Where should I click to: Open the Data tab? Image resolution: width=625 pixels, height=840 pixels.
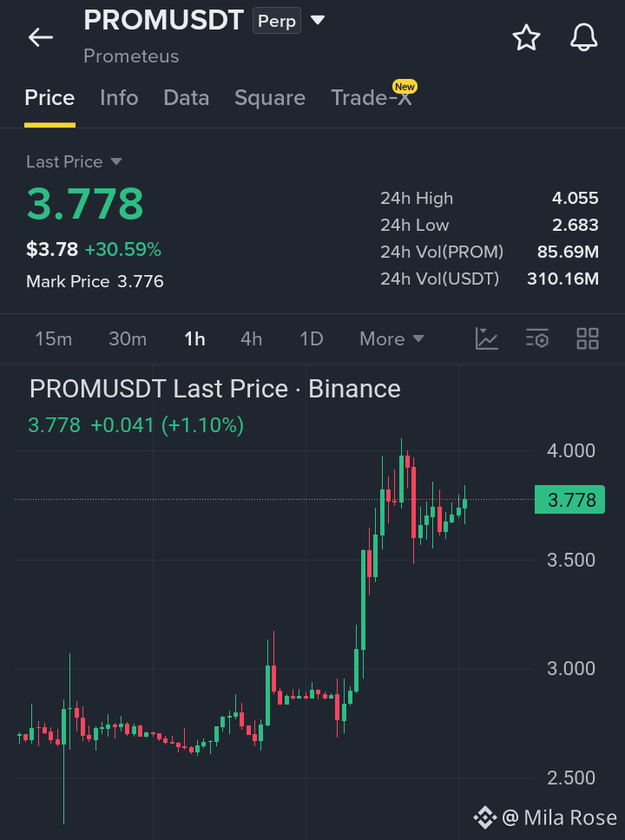(x=187, y=98)
